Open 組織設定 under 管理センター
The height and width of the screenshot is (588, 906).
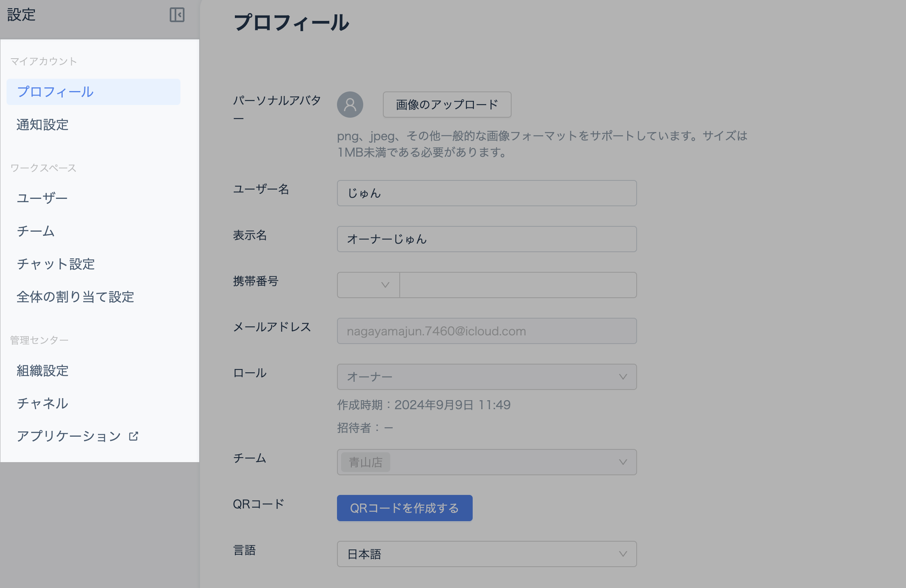pos(43,371)
